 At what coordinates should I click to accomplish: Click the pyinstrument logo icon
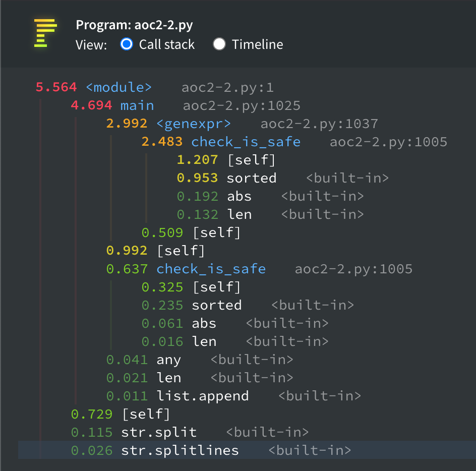[45, 33]
